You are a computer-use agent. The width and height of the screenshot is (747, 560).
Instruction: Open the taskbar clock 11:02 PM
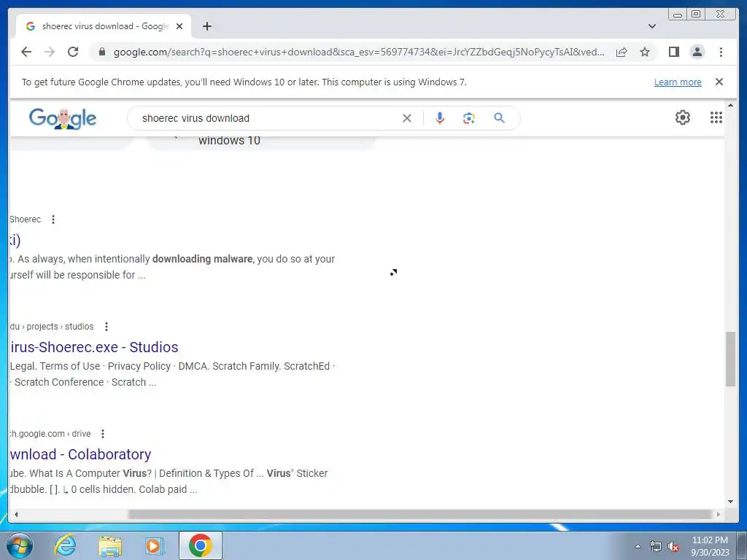pyautogui.click(x=710, y=546)
